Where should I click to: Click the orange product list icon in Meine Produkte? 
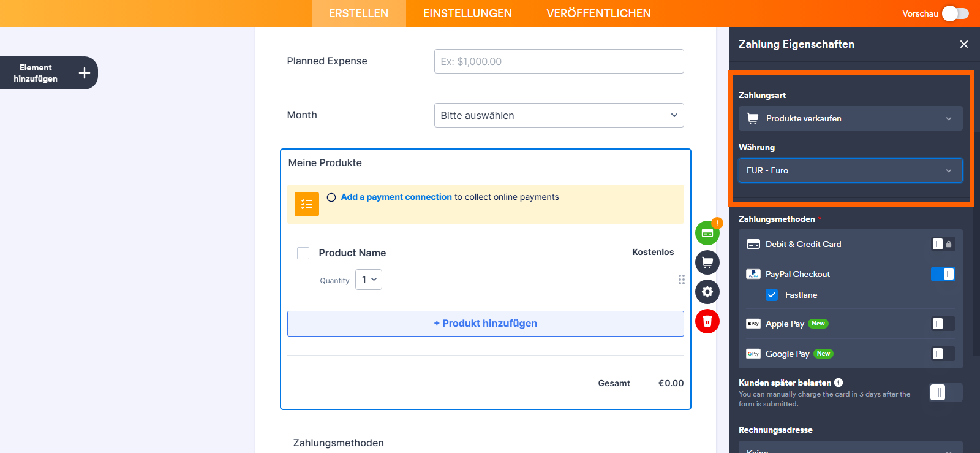click(x=306, y=204)
